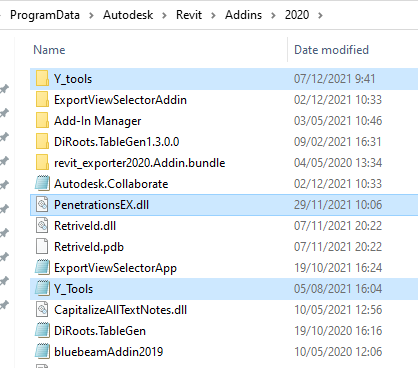Screen dimensions: 418x368
Task: Click date 19/10/2020 16:16
Action: (338, 331)
